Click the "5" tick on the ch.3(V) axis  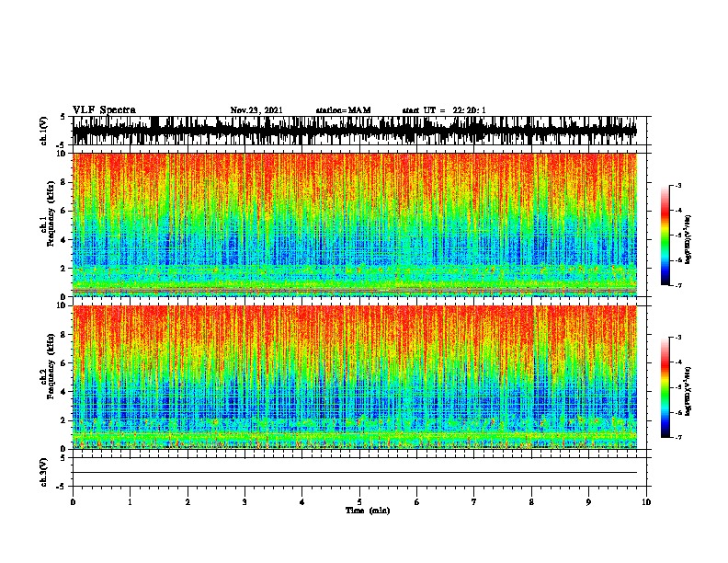(63, 458)
